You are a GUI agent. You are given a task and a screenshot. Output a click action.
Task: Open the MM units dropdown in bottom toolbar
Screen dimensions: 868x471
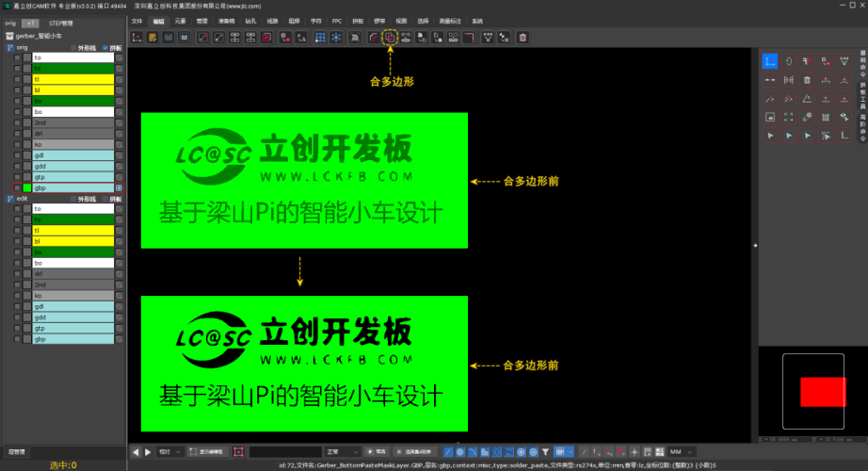tap(682, 452)
